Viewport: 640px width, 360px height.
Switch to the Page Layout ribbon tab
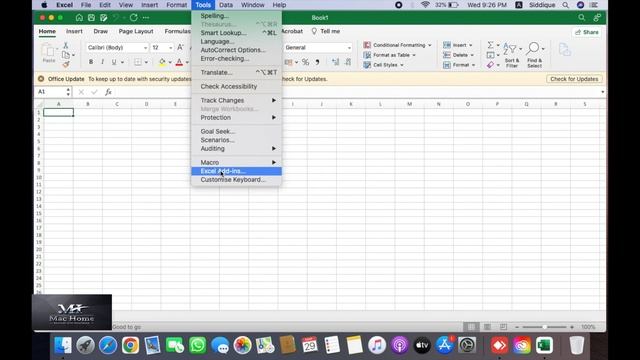[136, 31]
